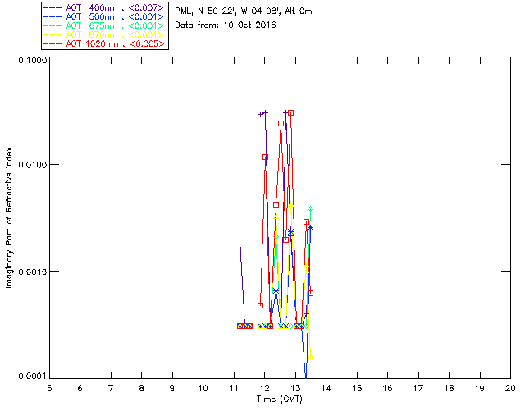Click the yellow triangle marker at the curve bottom
Screen dimensions: 525x420
coord(310,355)
